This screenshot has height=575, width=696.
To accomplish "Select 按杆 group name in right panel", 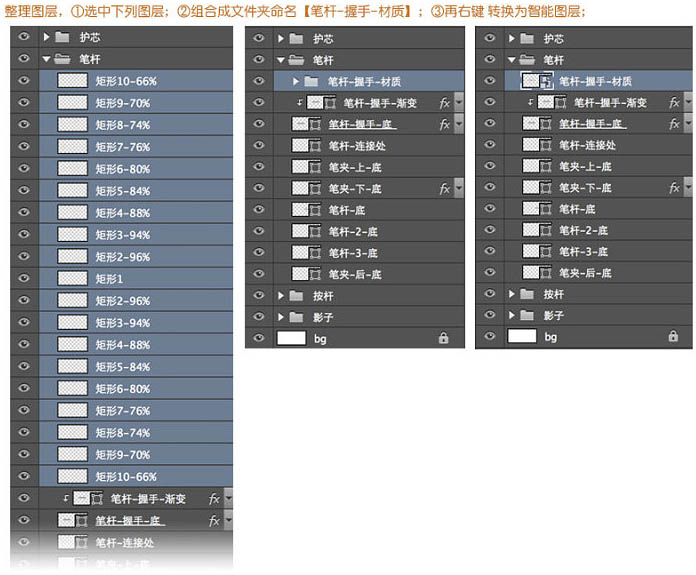I will click(x=554, y=294).
